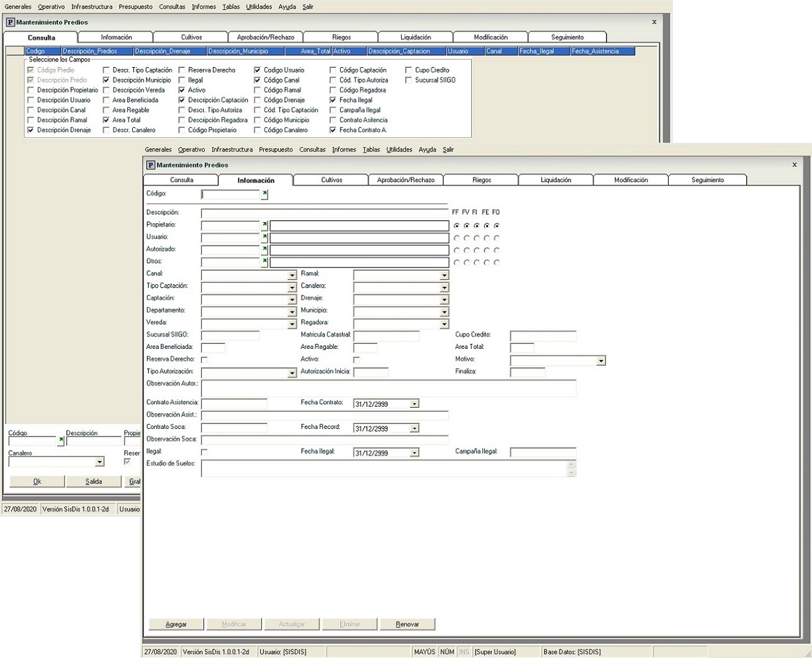The image size is (812, 658).
Task: Uncheck the Area Total checkbox
Action: tap(106, 120)
